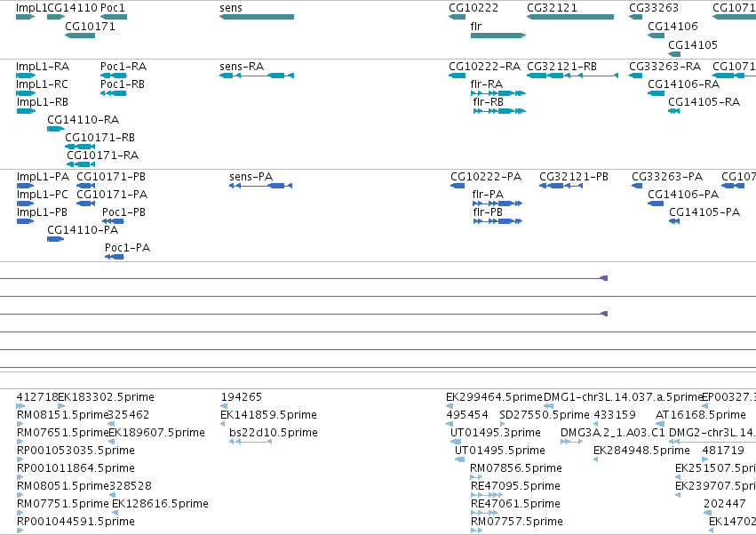Select EST SD27550.5prime

point(545,415)
